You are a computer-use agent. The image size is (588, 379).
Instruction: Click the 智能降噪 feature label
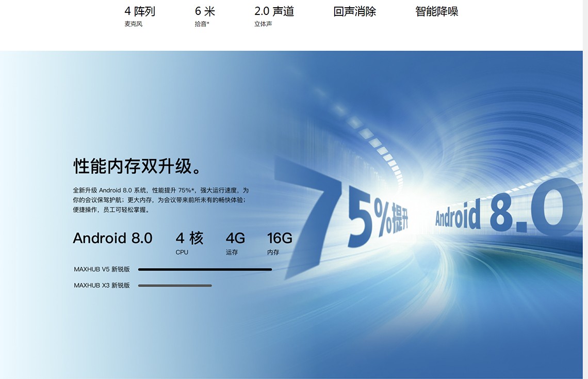436,11
